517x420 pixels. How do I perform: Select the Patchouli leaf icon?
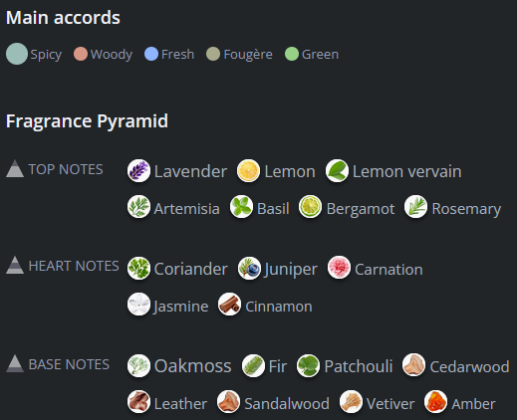(308, 366)
